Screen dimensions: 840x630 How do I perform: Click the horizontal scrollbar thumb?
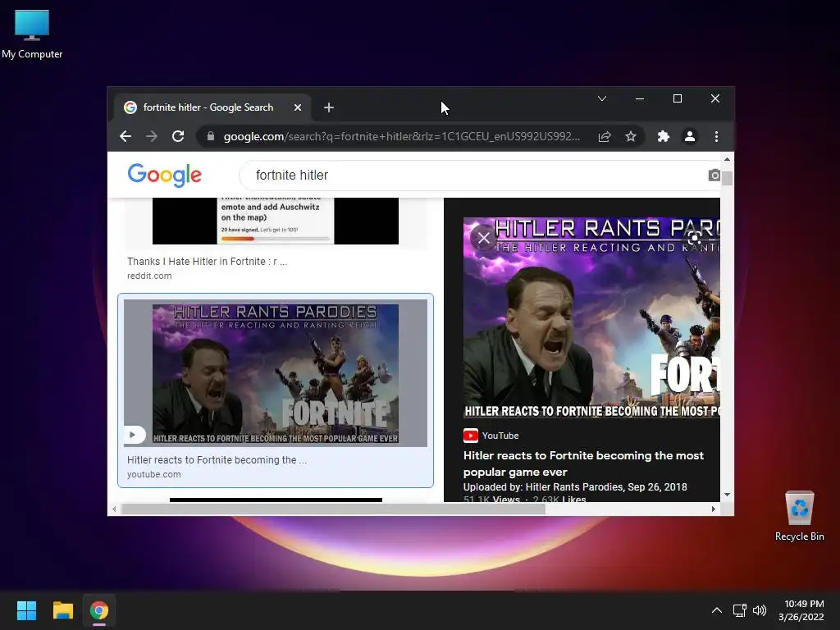(x=333, y=509)
